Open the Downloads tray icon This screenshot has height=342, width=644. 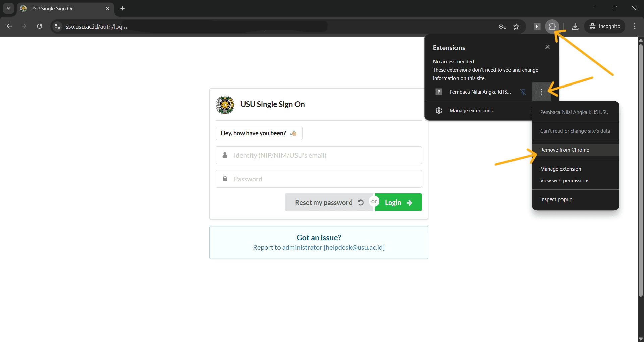click(575, 26)
